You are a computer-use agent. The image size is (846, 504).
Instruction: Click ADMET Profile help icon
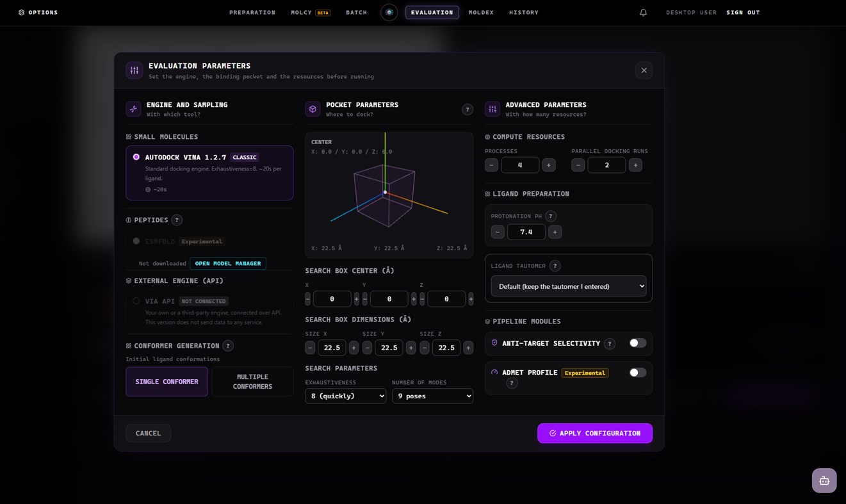point(511,383)
